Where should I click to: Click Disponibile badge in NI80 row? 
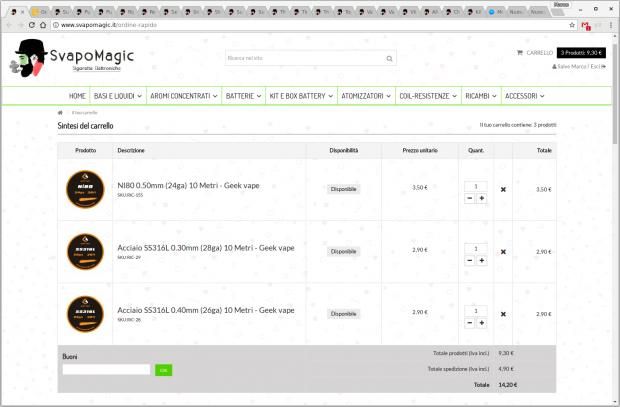pos(343,189)
